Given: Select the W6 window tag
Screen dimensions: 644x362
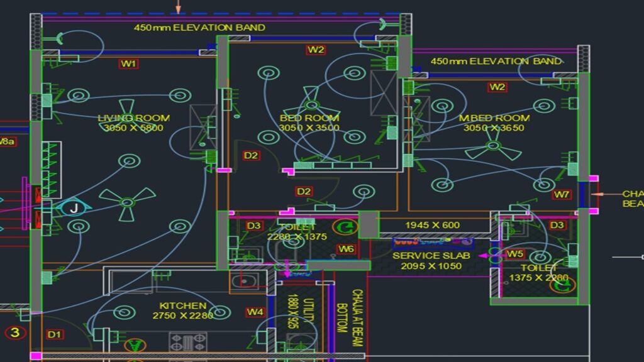Looking at the screenshot, I should [346, 249].
